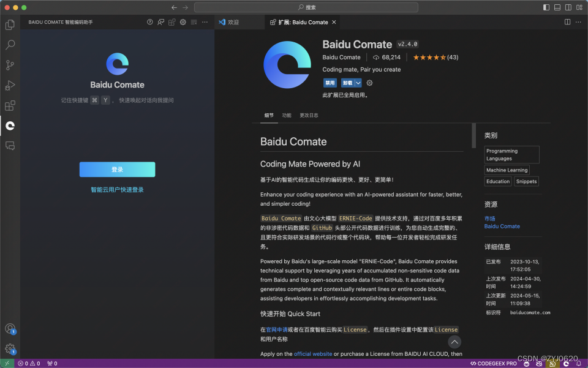The width and height of the screenshot is (588, 368).
Task: Select the 细节 details tab
Action: (269, 116)
